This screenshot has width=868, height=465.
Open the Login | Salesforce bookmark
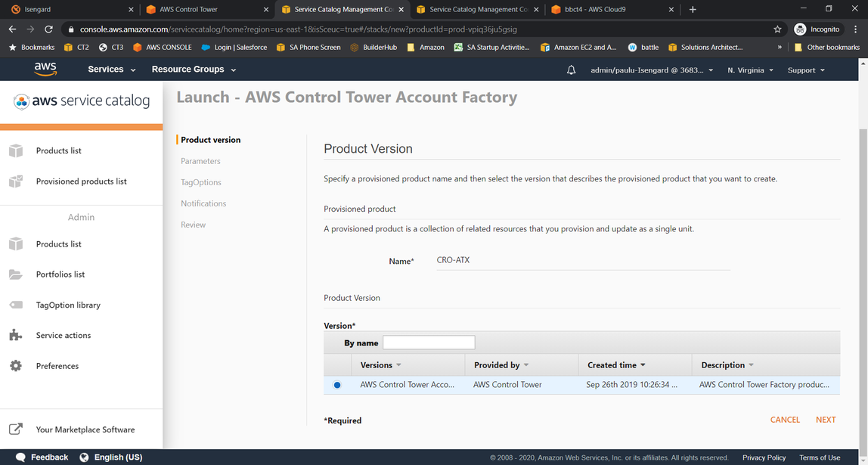(234, 48)
